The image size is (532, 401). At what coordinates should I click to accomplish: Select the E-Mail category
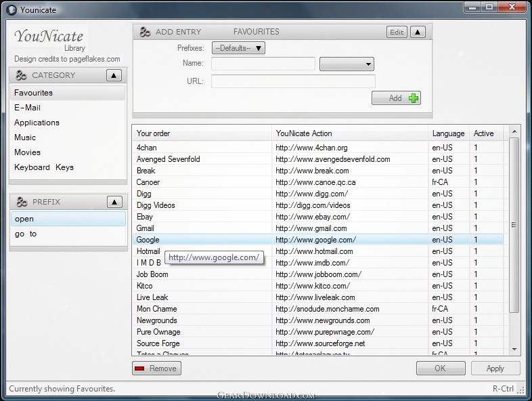click(68, 108)
